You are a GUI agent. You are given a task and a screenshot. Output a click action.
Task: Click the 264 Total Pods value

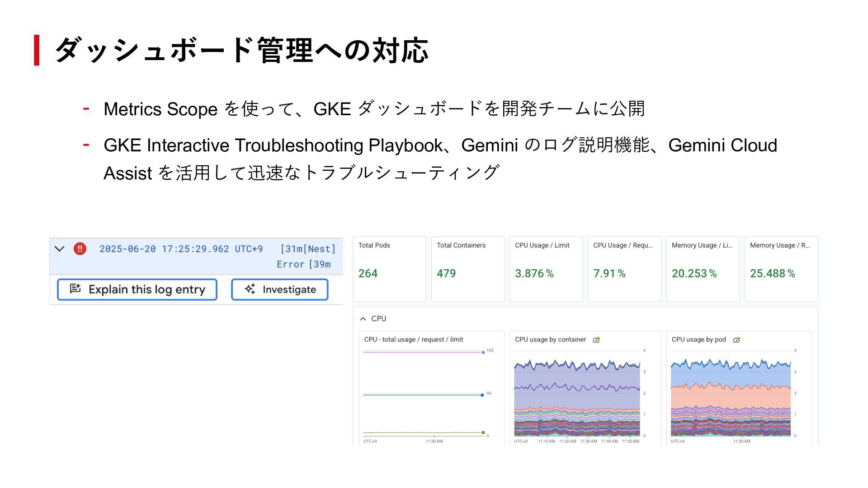click(x=368, y=273)
